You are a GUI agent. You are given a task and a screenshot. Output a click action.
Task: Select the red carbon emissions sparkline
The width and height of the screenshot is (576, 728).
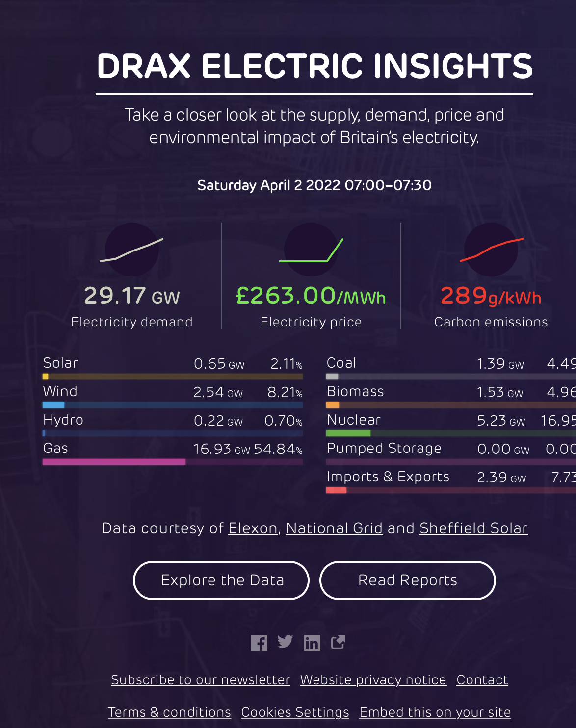coord(491,250)
